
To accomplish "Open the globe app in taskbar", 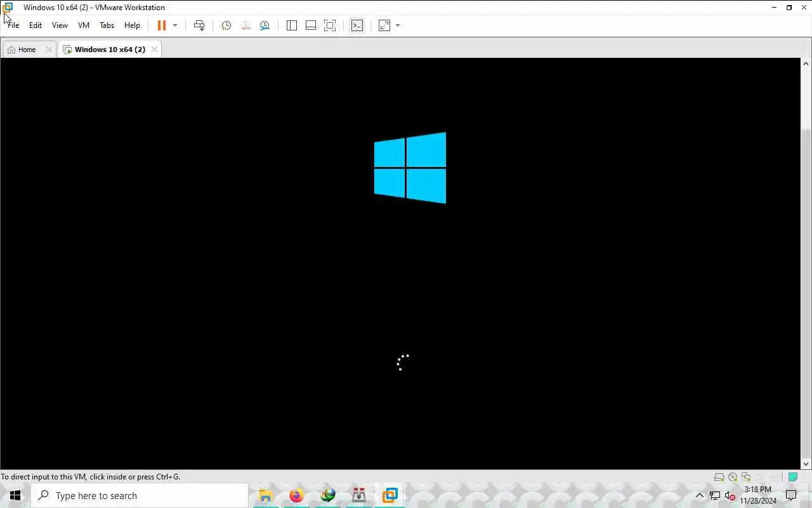I will (328, 495).
